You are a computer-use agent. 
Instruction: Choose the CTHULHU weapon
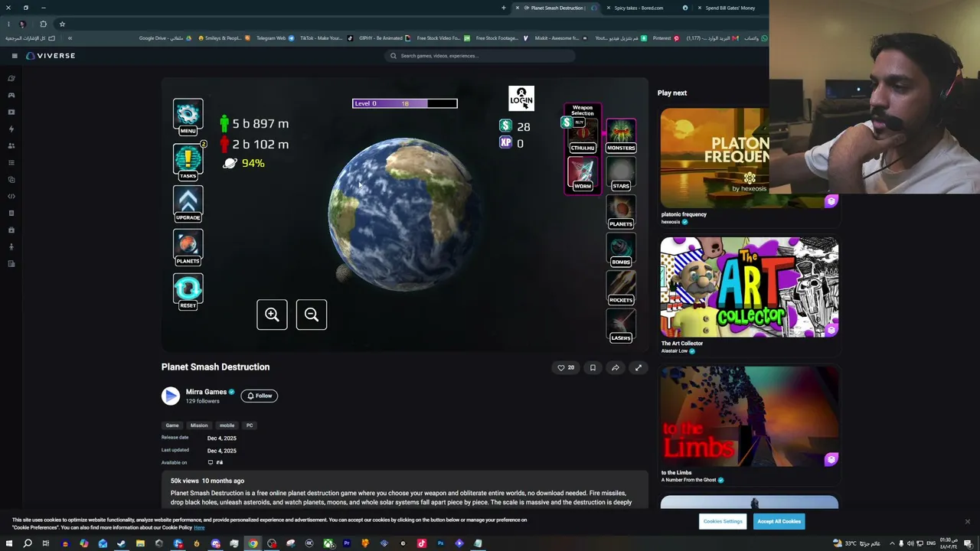[583, 135]
